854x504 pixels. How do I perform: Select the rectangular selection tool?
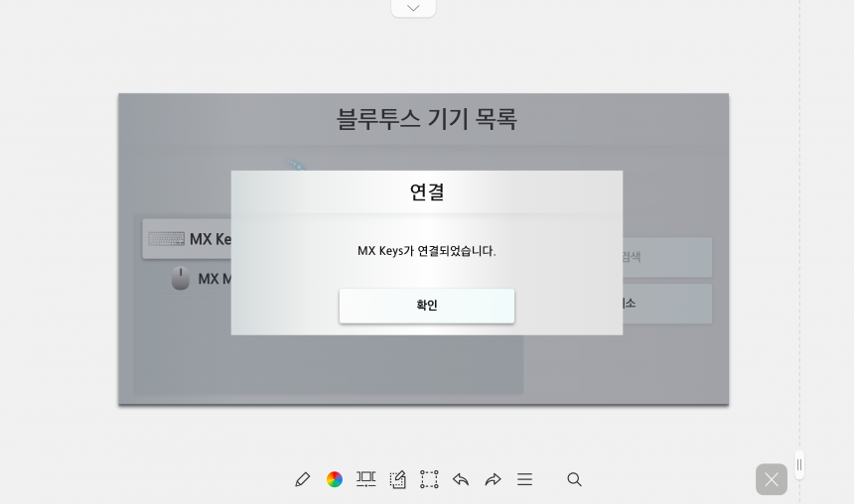[x=429, y=479]
